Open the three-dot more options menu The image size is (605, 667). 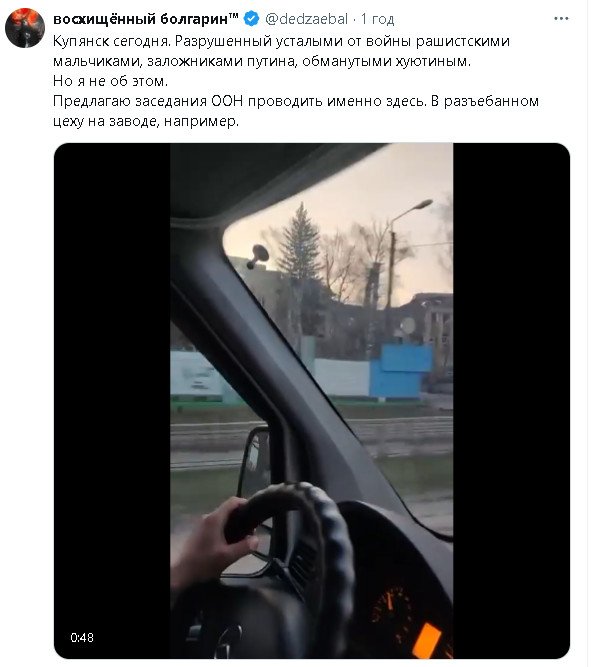[561, 19]
